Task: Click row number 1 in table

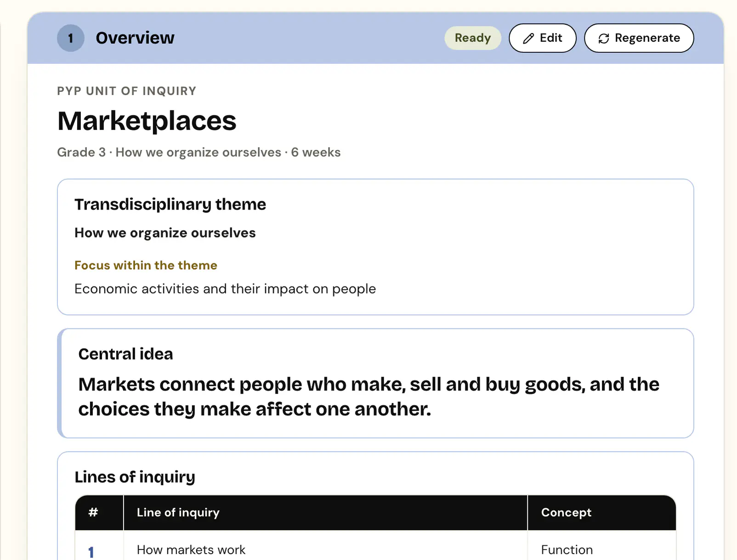Action: (x=91, y=551)
